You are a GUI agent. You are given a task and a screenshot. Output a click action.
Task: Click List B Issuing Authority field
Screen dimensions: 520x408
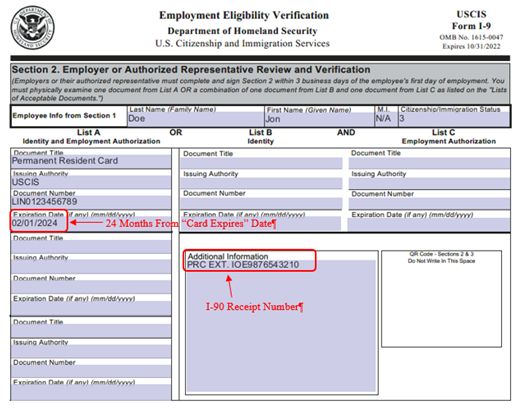[261, 183]
